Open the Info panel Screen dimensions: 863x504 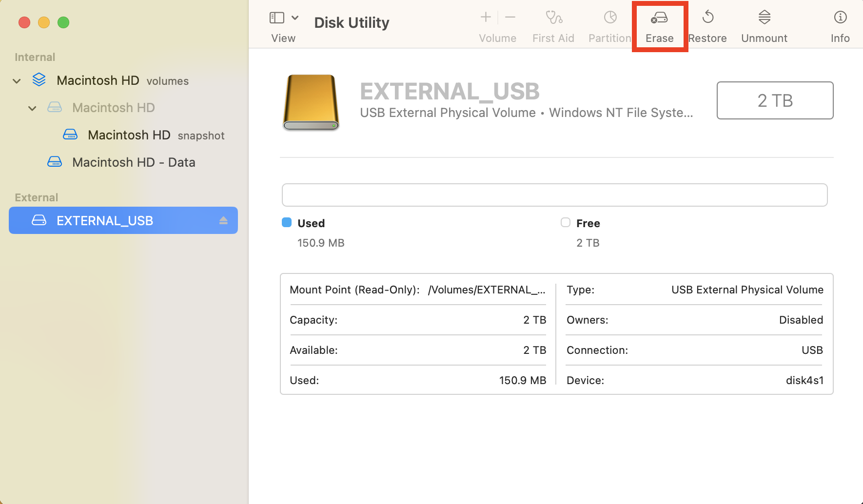(x=840, y=18)
